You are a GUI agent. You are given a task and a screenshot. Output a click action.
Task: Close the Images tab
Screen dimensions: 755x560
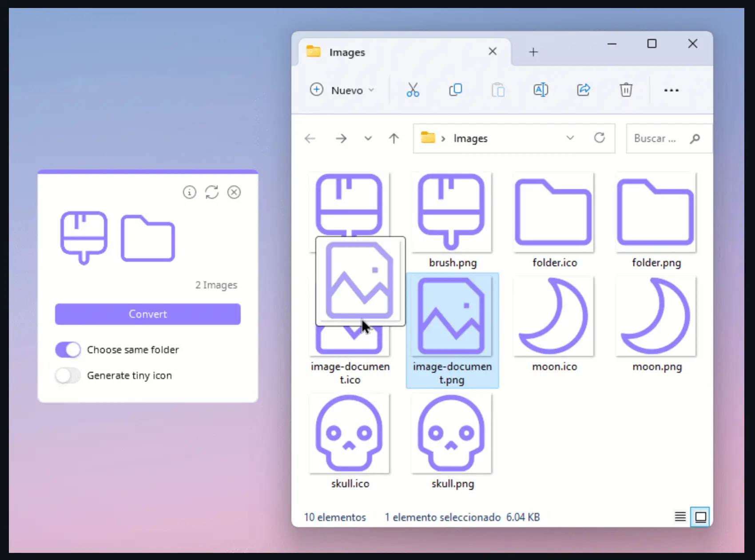tap(493, 51)
